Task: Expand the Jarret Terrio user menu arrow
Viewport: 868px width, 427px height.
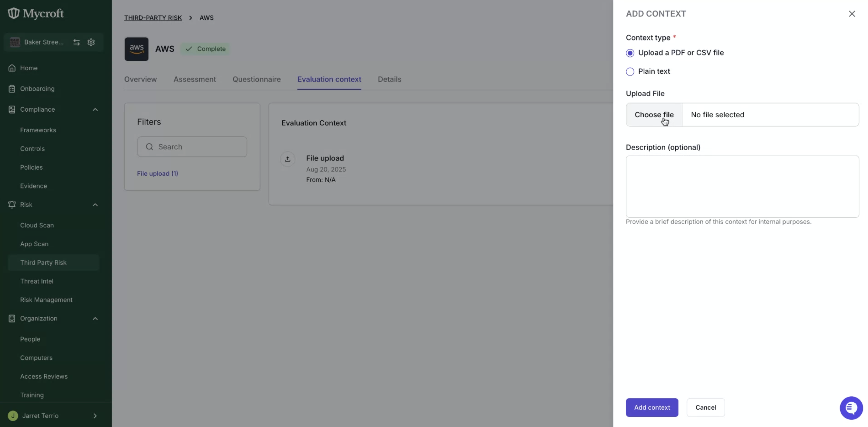Action: pyautogui.click(x=95, y=415)
